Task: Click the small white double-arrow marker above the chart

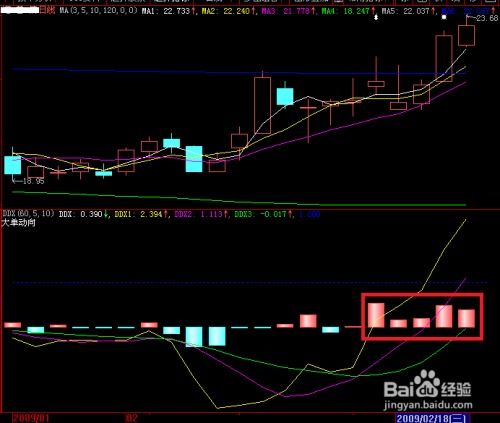Action: pos(376,17)
